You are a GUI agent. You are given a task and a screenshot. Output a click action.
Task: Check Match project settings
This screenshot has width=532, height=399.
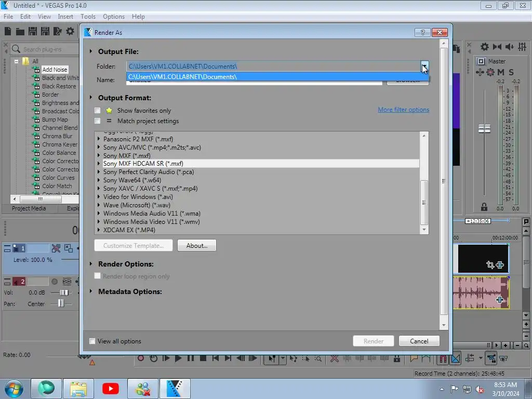[x=97, y=121]
